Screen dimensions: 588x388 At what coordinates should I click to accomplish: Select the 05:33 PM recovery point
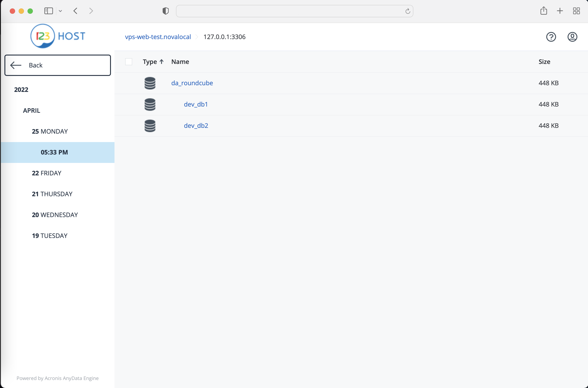coord(54,152)
